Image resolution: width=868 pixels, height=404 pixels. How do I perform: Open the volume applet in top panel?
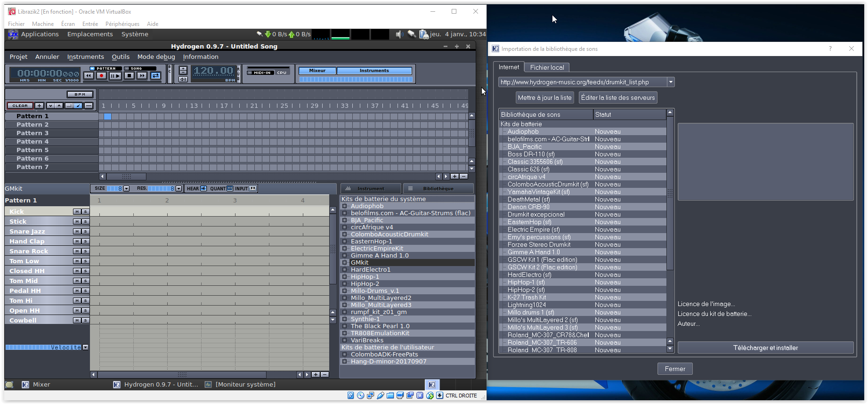click(400, 34)
